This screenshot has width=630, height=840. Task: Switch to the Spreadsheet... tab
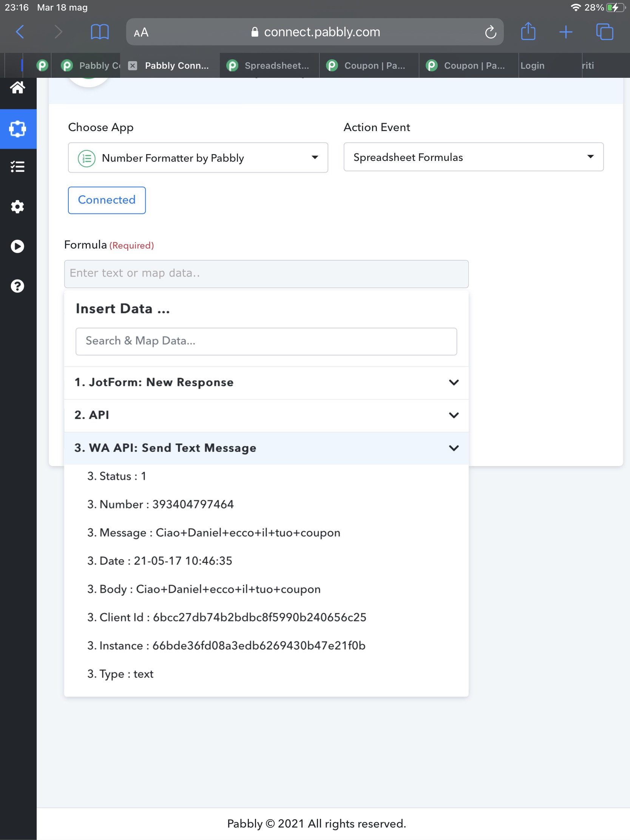(270, 66)
